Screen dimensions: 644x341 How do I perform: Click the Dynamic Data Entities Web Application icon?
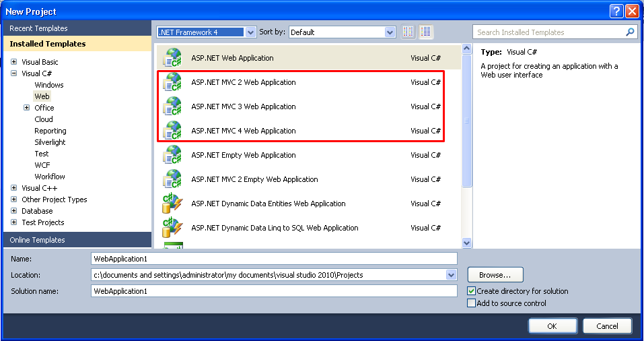(x=172, y=204)
